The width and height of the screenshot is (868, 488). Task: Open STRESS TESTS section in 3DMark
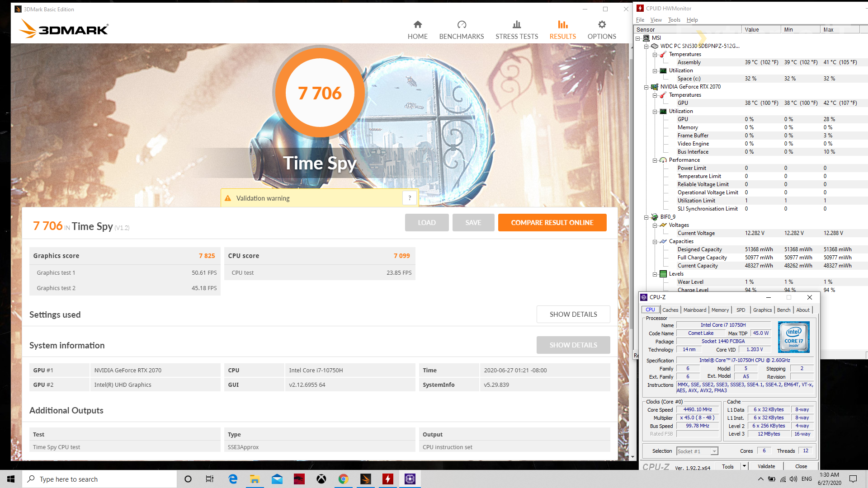coord(517,30)
